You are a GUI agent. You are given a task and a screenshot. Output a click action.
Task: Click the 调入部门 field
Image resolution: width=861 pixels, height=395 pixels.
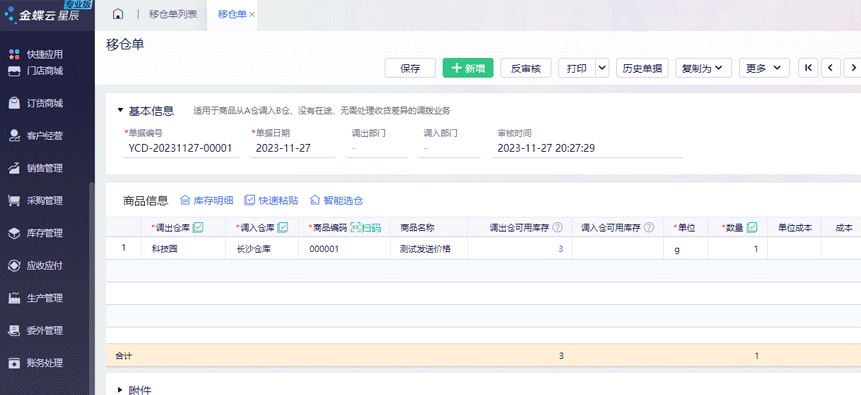tap(449, 148)
